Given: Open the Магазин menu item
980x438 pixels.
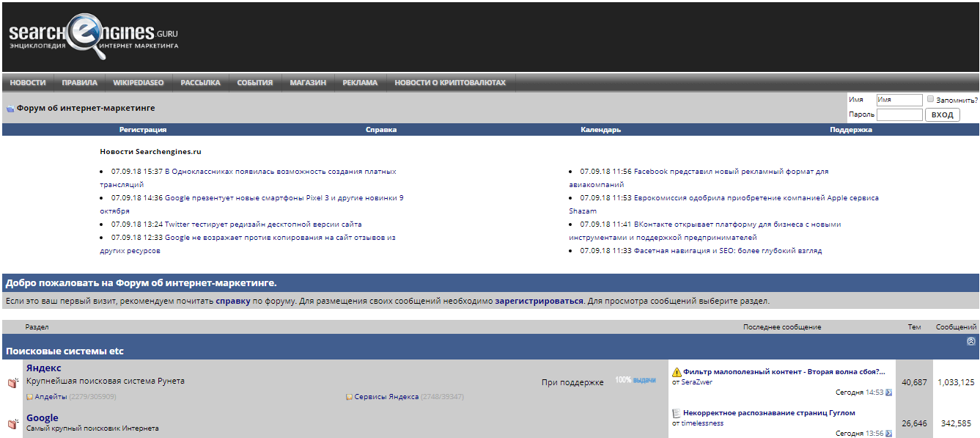Looking at the screenshot, I should tap(308, 83).
